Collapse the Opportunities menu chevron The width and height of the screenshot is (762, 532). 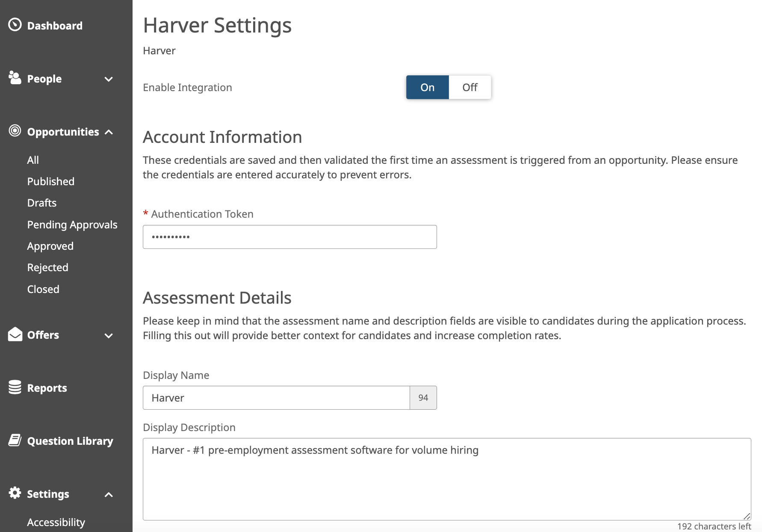click(109, 132)
